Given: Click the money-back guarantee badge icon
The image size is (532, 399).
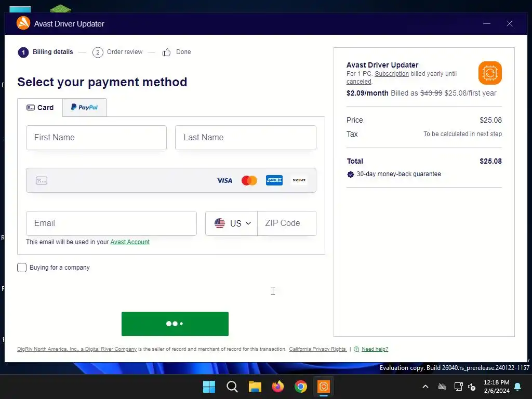Looking at the screenshot, I should pos(351,175).
